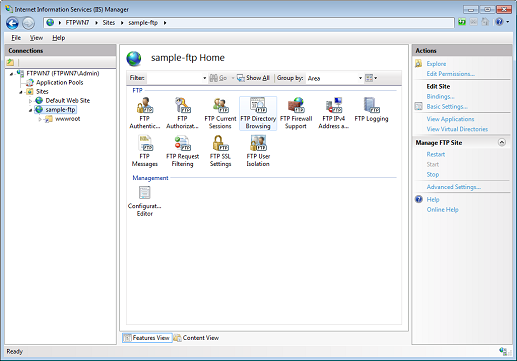Switch to Content View tab
Viewport: 517px width, 361px height.
(196, 338)
